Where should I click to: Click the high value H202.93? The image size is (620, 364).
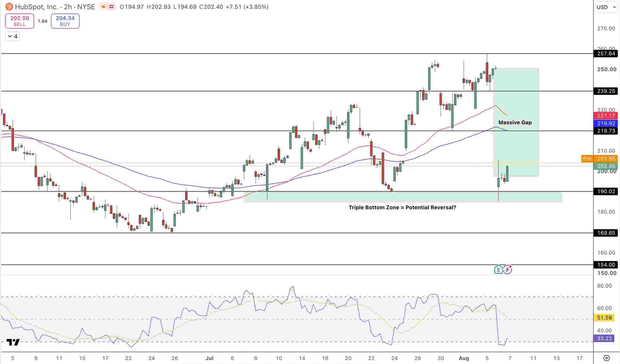tap(158, 7)
